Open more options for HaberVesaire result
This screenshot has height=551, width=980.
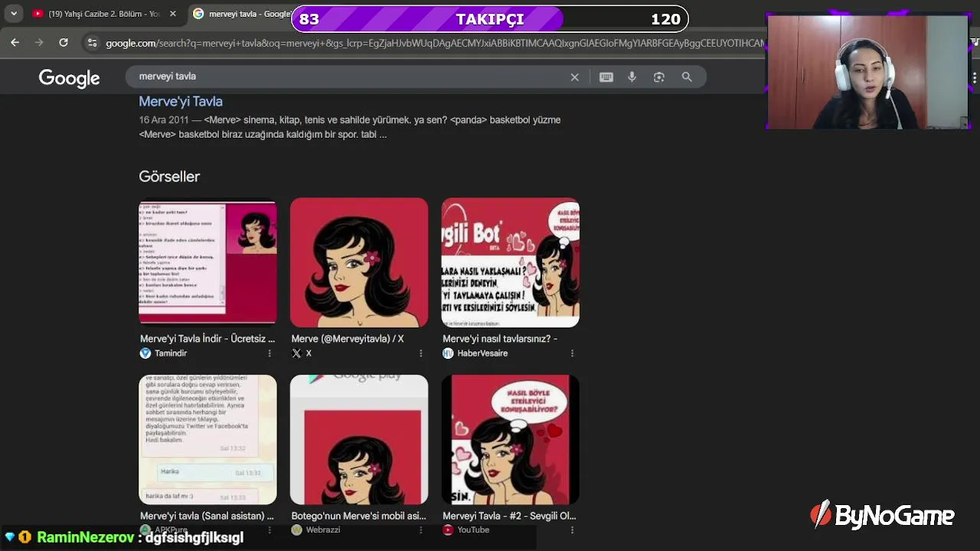click(572, 354)
